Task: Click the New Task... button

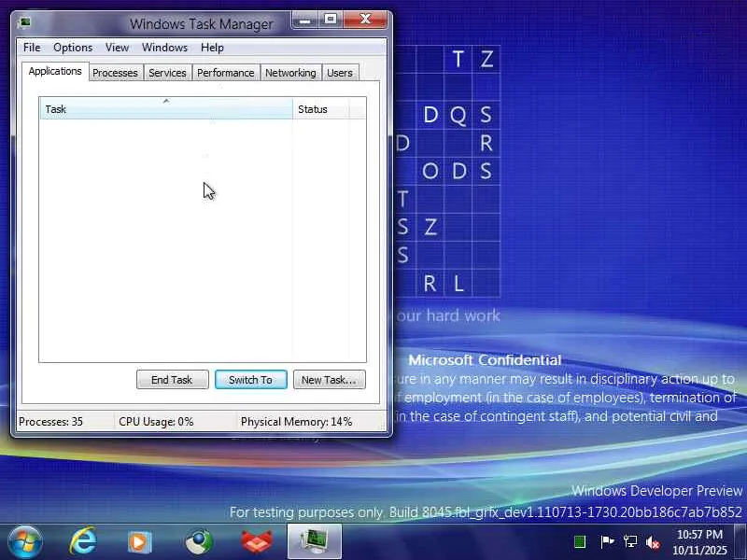Action: tap(330, 380)
